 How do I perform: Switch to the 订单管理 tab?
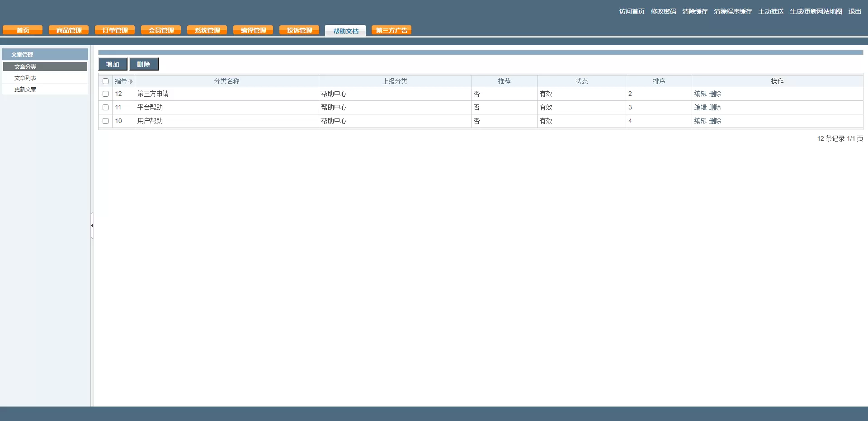click(x=115, y=30)
